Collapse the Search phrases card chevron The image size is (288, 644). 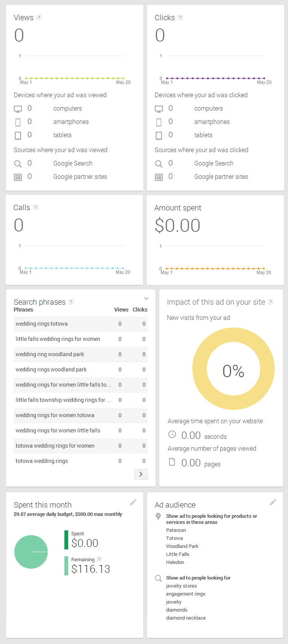[x=146, y=299]
